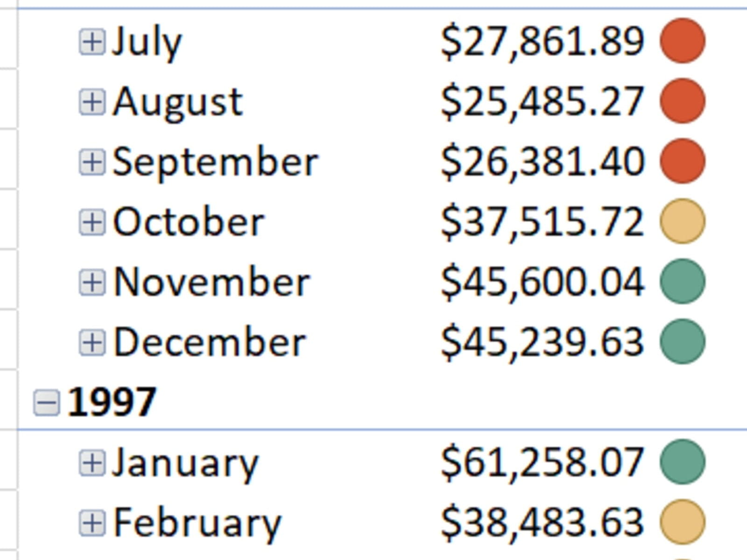Collapse the 1997 year group
Screen dimensions: 747x560
[47, 402]
